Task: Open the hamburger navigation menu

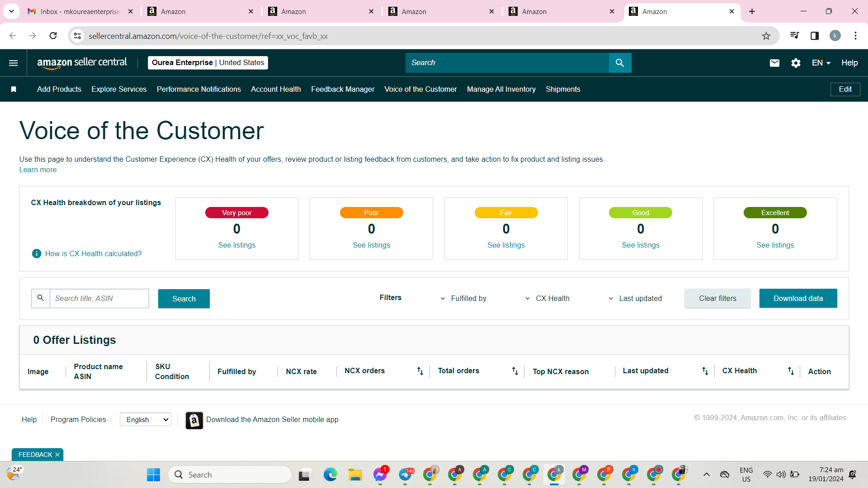Action: click(14, 63)
